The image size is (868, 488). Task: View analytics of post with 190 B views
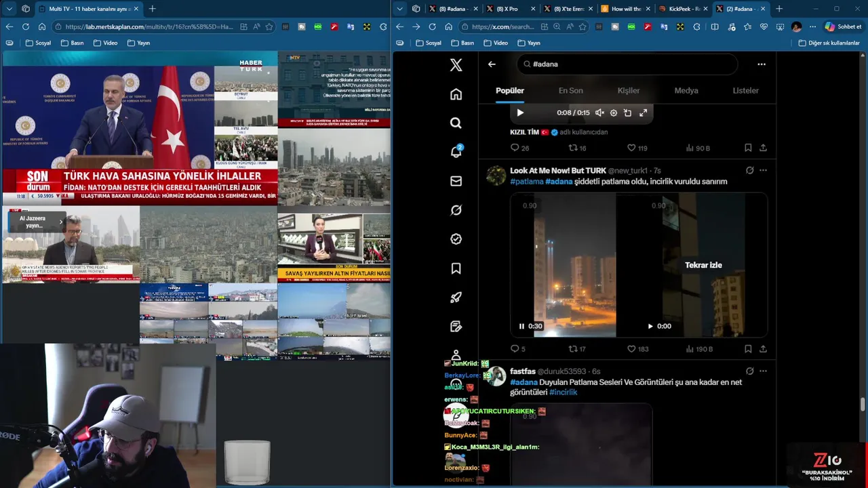click(698, 349)
